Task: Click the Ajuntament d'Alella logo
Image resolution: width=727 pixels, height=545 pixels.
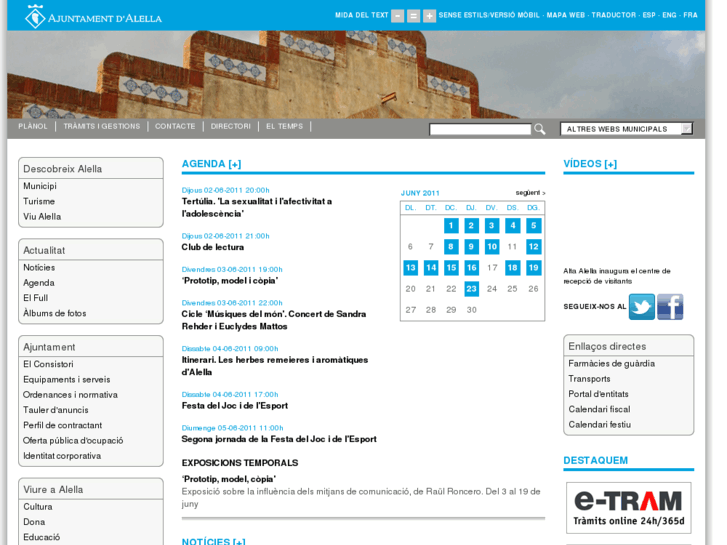Action: click(x=93, y=17)
